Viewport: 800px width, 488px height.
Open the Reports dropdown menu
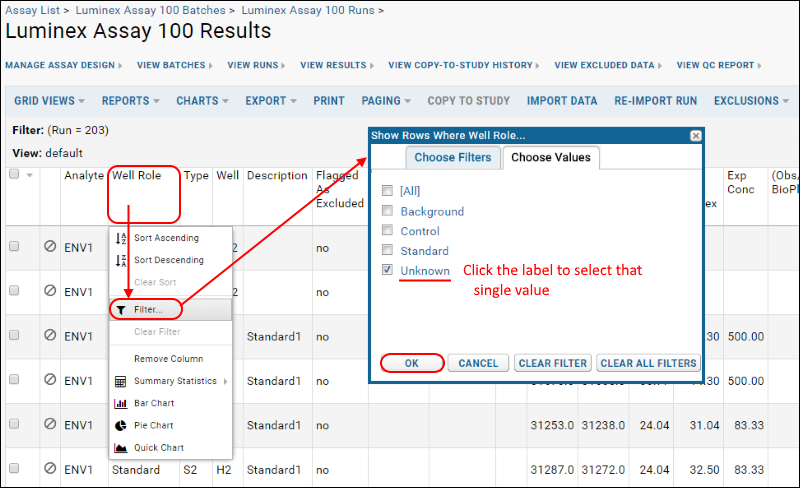[131, 101]
